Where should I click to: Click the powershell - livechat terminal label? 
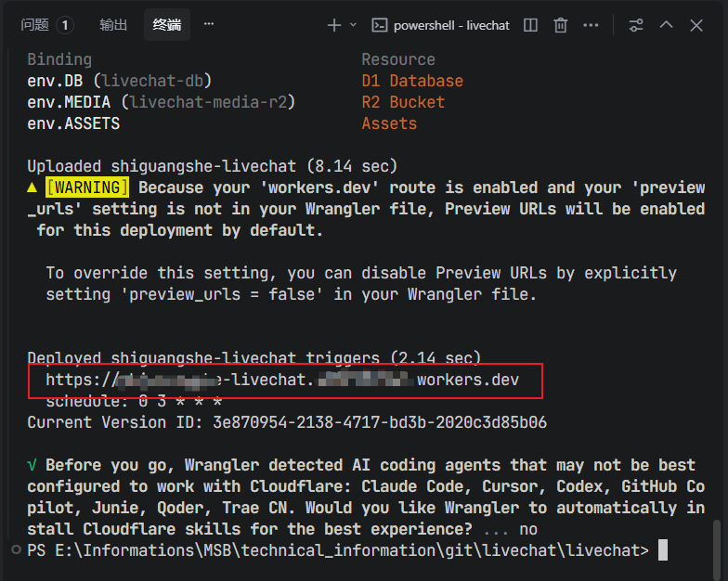click(451, 26)
